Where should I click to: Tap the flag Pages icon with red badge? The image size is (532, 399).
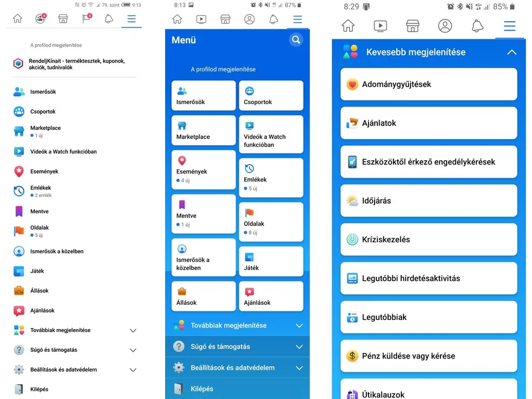(86, 18)
